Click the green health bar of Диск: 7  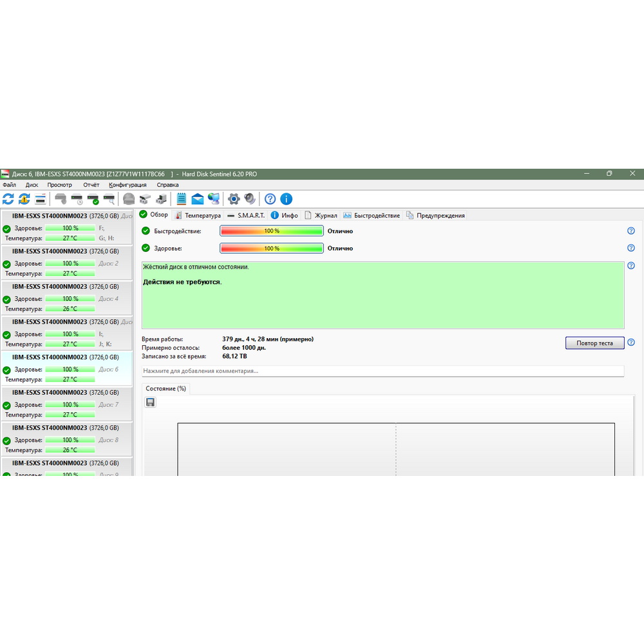tap(70, 404)
